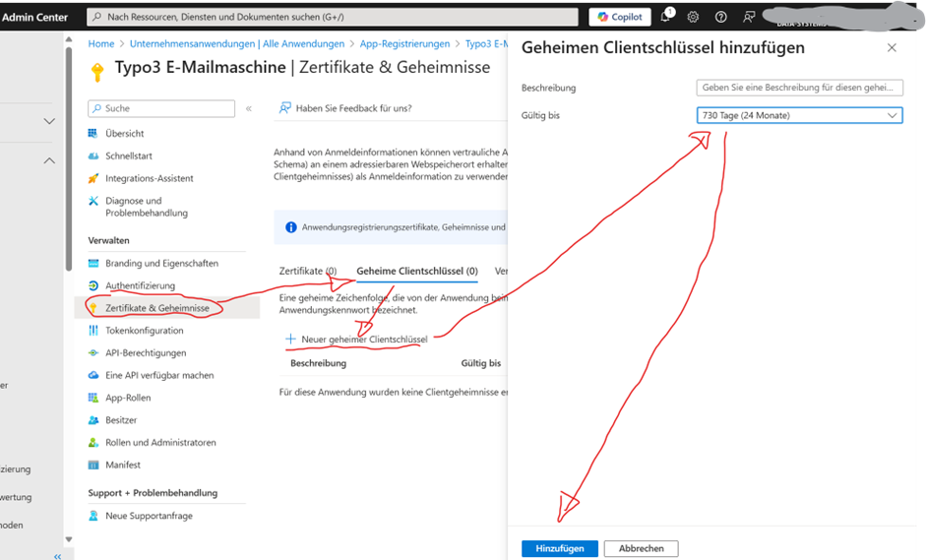Select the Geheime Clientschlüssel (0) tab

(417, 271)
